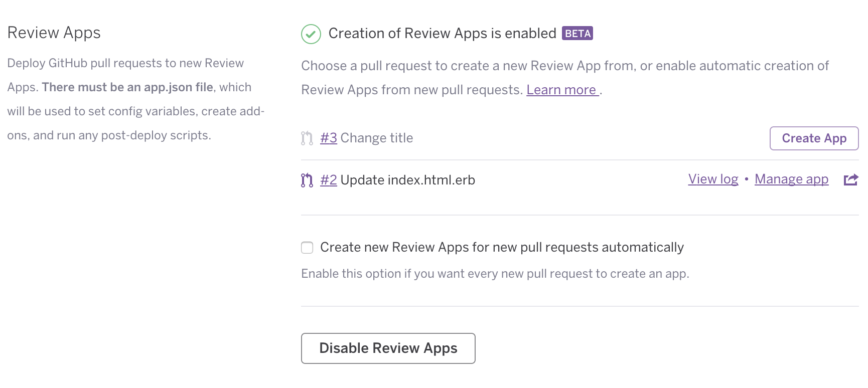Screen dimensions: 868x388
Task: Click the open-in-new-tab share icon
Action: 850,179
